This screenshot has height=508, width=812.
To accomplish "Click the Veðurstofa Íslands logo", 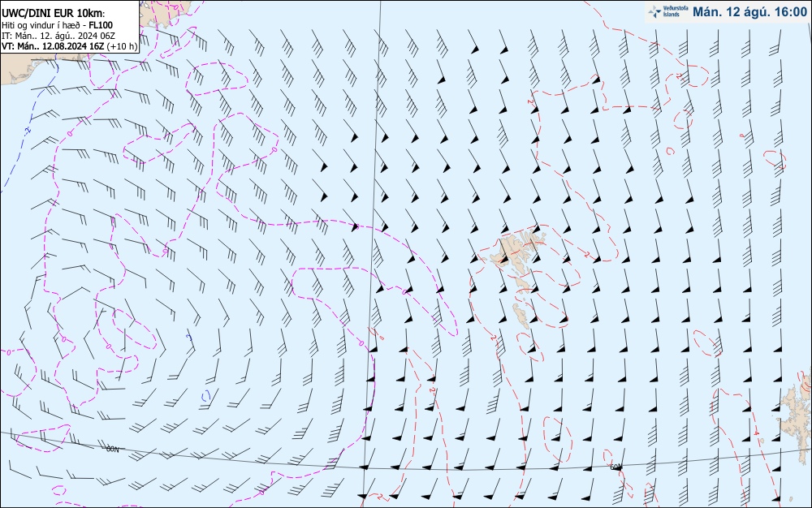I will [668, 11].
